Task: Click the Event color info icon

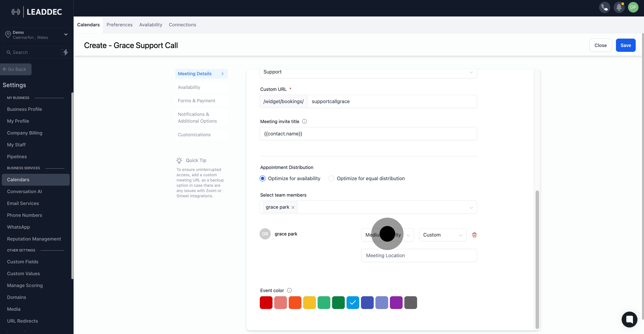Action: [x=289, y=290]
